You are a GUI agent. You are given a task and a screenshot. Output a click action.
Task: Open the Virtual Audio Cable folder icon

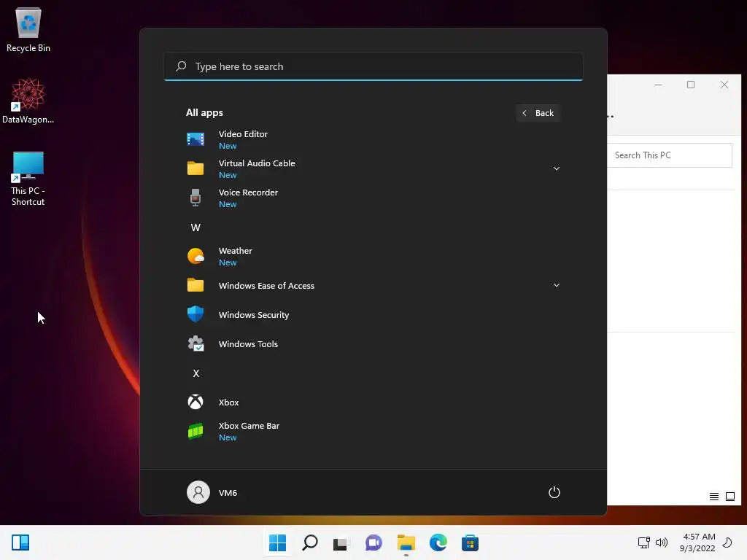(x=196, y=168)
